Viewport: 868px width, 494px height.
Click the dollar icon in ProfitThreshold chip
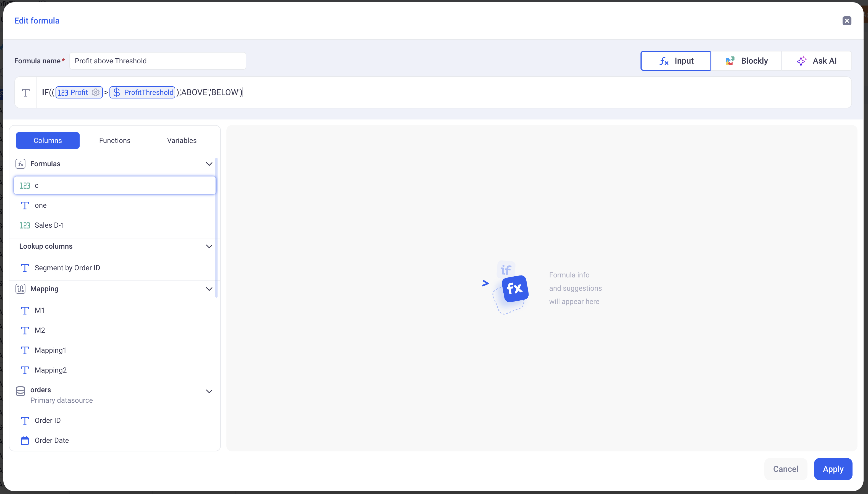tap(117, 92)
